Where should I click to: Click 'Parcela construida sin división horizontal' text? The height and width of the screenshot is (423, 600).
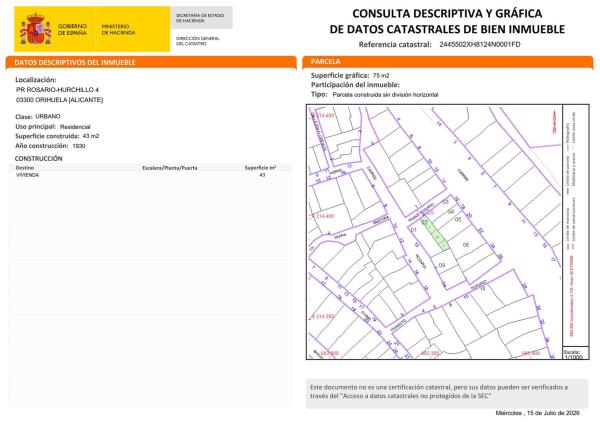(385, 95)
